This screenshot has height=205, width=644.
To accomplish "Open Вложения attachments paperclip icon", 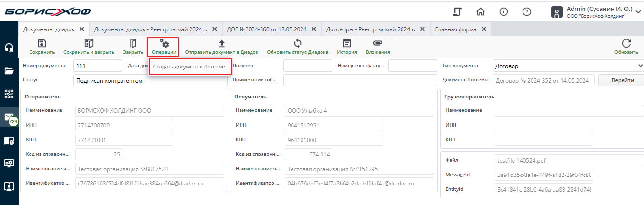I will (378, 43).
